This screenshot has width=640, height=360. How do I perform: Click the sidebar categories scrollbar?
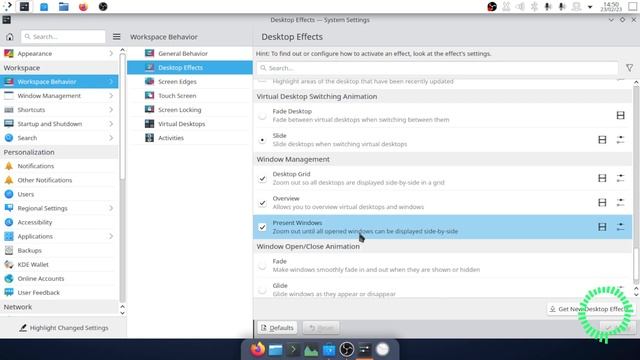tap(122, 116)
